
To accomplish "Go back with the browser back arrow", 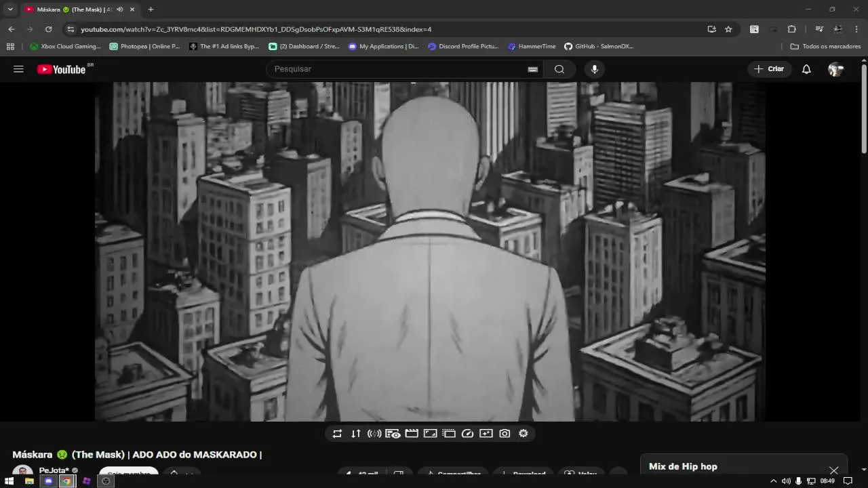I will click(11, 29).
